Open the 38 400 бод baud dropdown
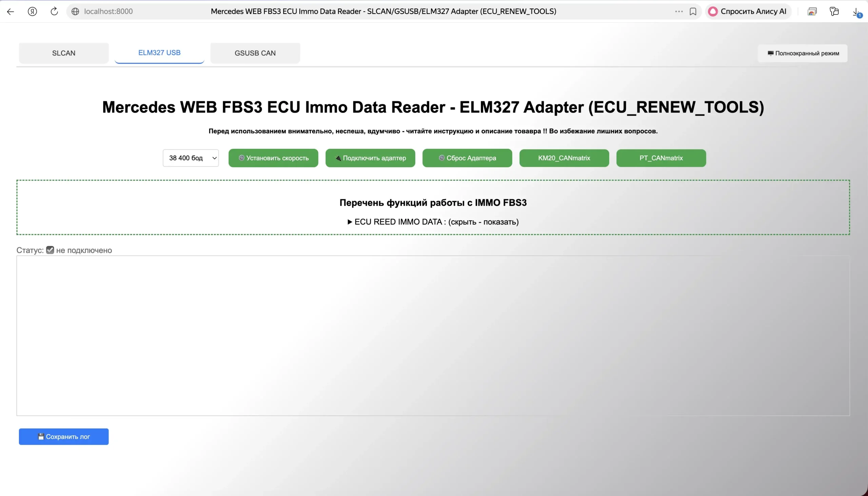This screenshot has width=868, height=496. click(191, 158)
